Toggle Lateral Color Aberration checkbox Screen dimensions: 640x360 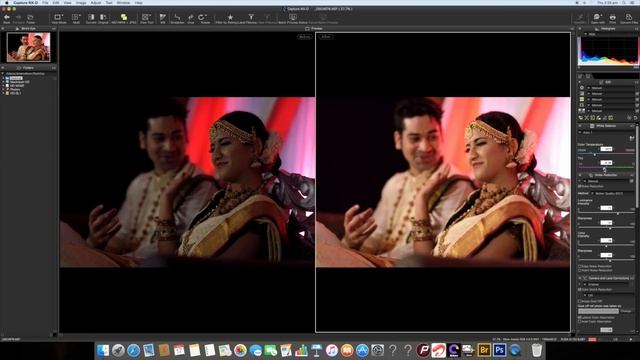point(580,317)
